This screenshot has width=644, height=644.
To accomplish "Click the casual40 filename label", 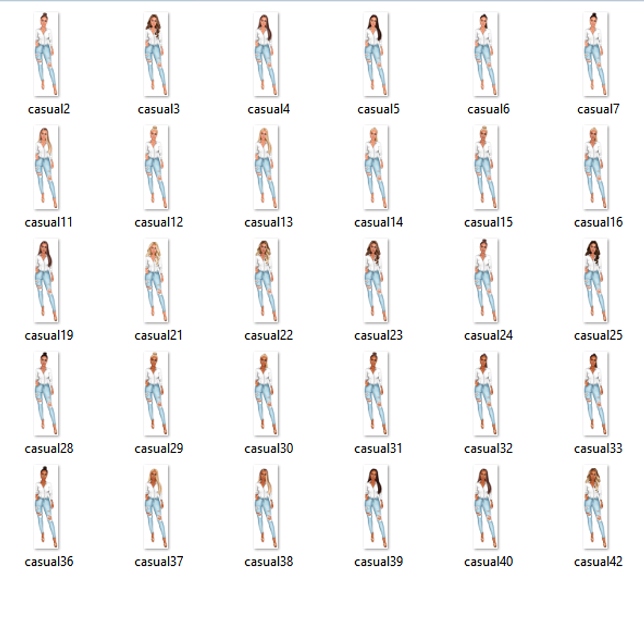I will [487, 561].
